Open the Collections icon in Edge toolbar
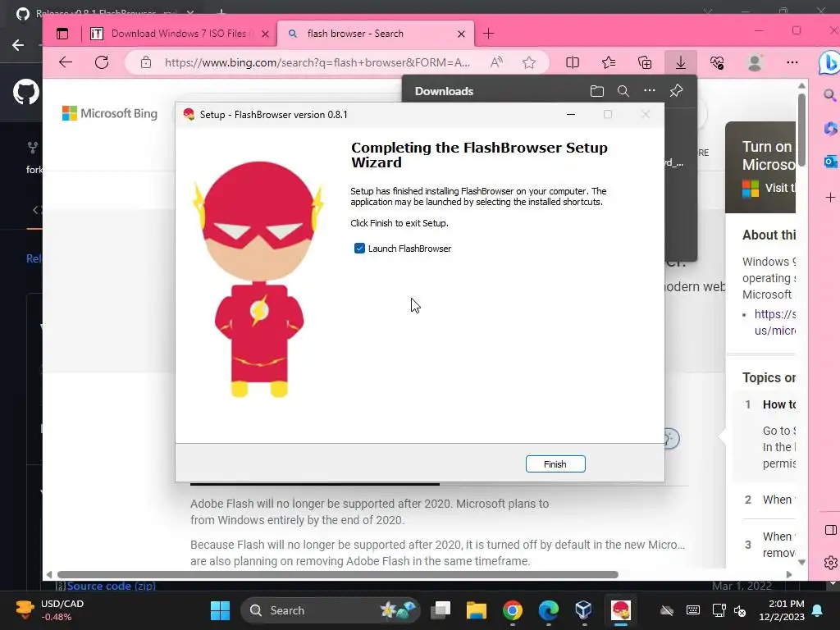 pyautogui.click(x=645, y=62)
